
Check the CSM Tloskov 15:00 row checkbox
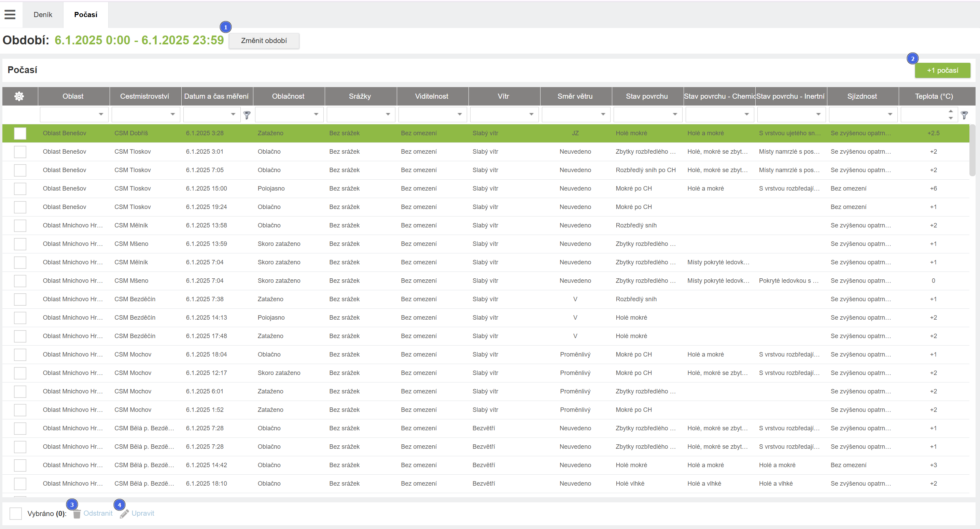click(20, 189)
